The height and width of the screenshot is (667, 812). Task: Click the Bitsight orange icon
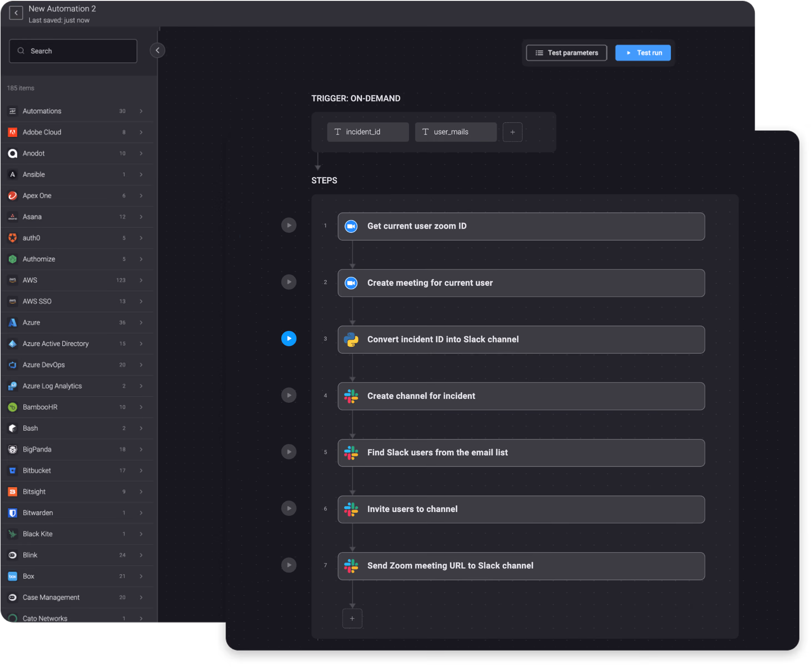coord(13,492)
